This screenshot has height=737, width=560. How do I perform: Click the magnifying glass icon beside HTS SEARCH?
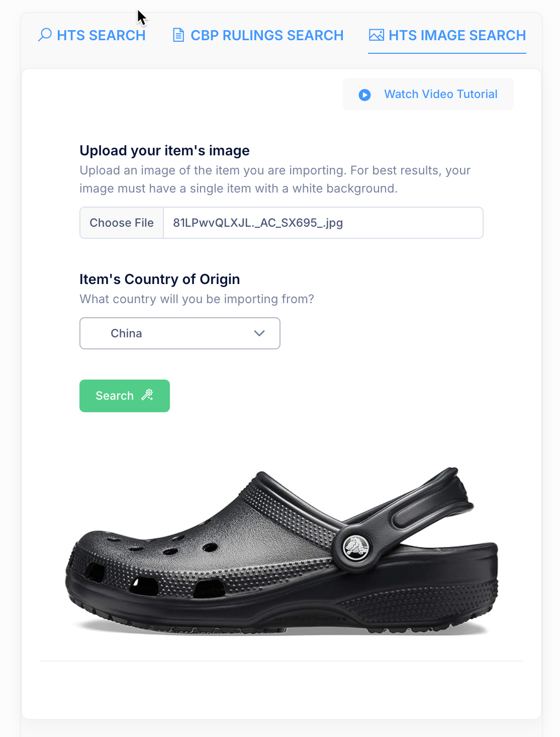click(45, 35)
